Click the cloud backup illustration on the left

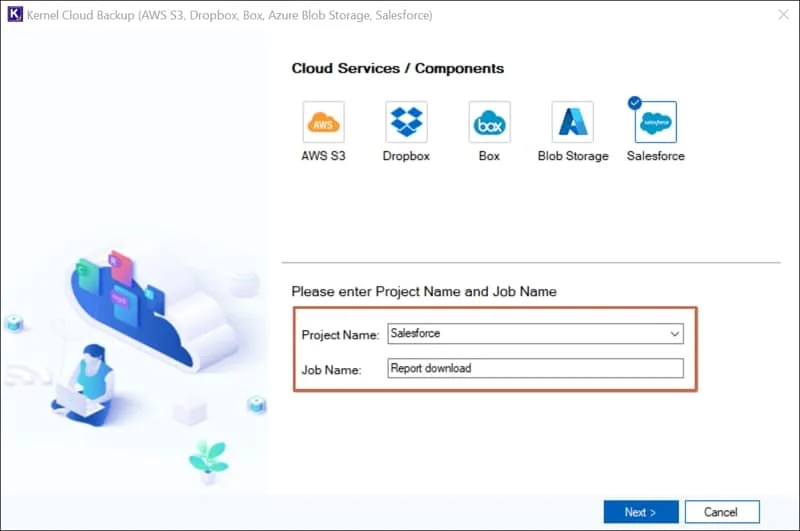(x=130, y=320)
